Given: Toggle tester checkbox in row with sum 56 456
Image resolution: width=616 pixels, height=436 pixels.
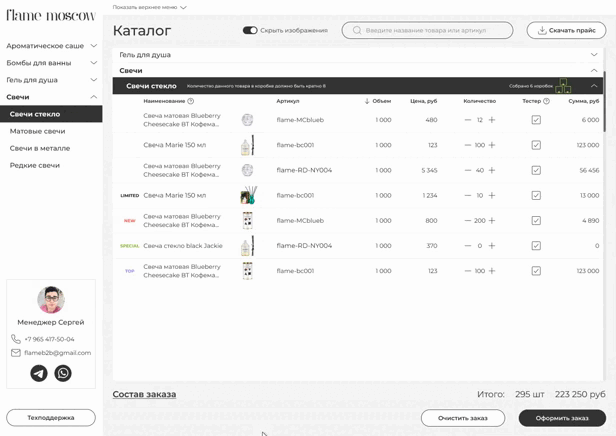Looking at the screenshot, I should coord(536,170).
